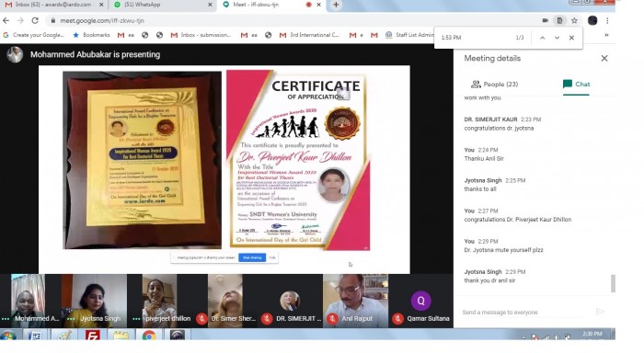Open Chrome three-dot menu
Screen dimensions: 644x353
click(x=607, y=20)
